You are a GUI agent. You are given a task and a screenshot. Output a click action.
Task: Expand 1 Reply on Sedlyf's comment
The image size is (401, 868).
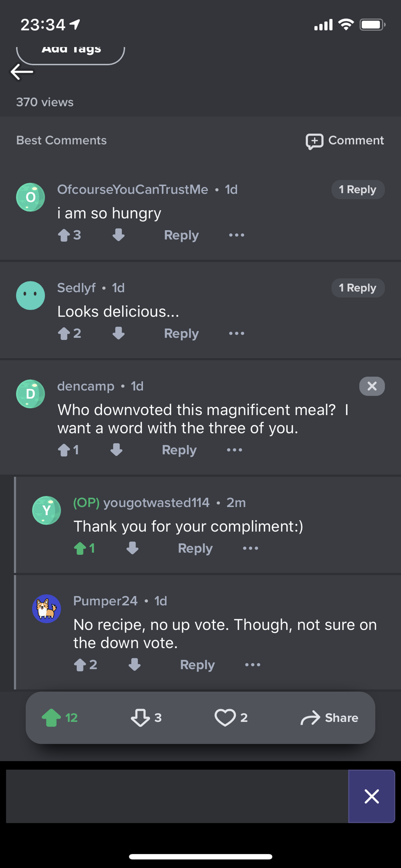point(358,288)
